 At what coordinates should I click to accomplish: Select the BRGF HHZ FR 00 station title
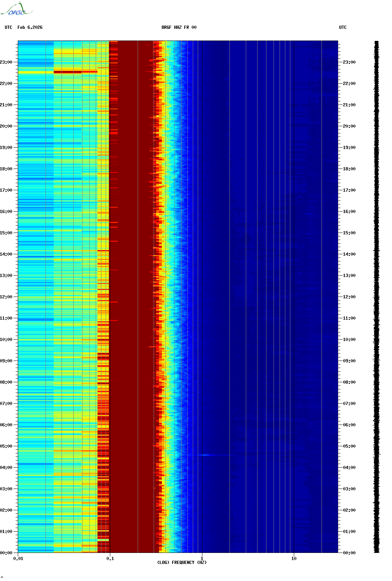click(179, 27)
